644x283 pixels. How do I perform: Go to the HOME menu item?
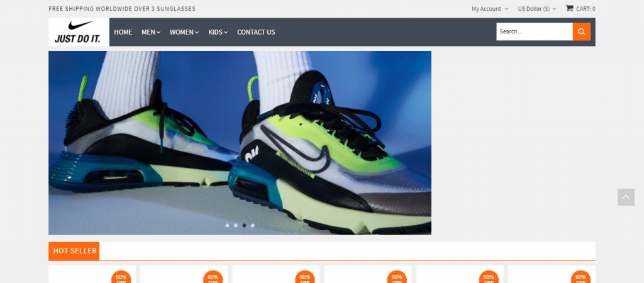(123, 32)
